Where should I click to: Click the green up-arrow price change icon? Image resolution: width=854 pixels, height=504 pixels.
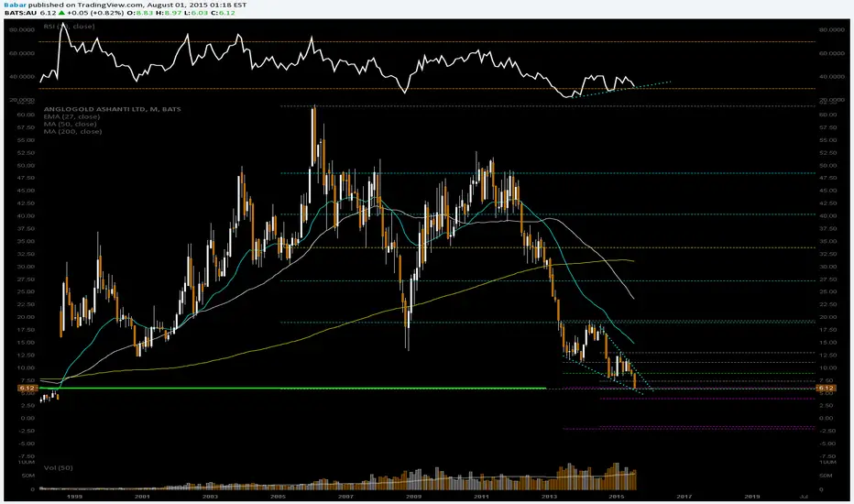tap(61, 13)
